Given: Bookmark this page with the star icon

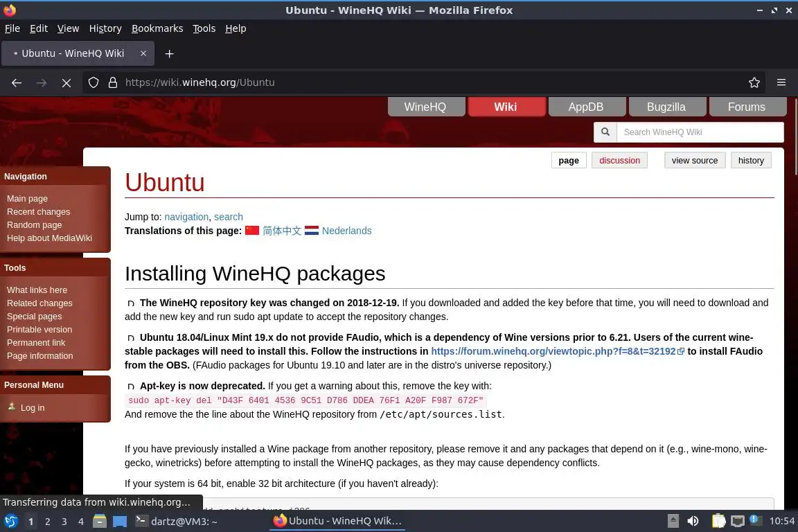Looking at the screenshot, I should click(x=754, y=82).
